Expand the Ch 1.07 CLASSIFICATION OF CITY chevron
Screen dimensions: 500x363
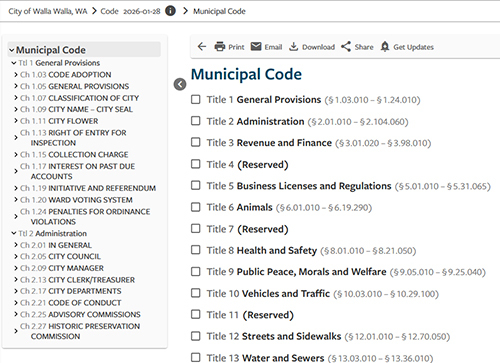[x=16, y=98]
